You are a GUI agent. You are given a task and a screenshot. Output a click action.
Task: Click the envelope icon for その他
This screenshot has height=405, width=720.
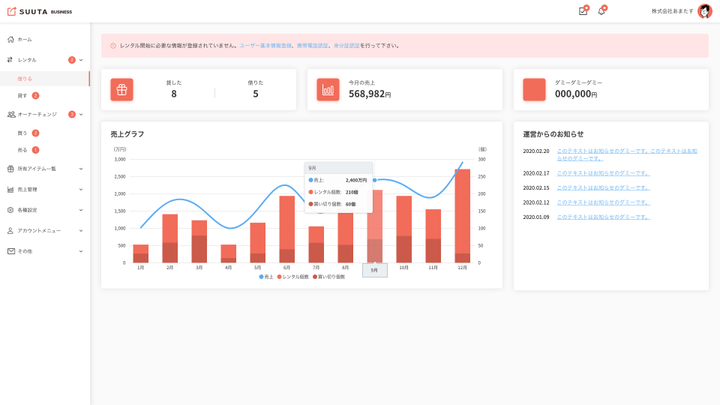(10, 251)
